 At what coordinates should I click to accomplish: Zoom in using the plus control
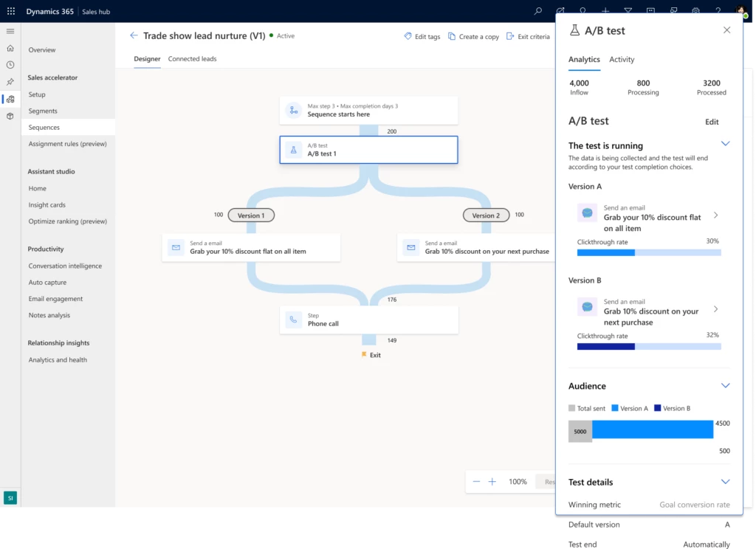click(492, 481)
